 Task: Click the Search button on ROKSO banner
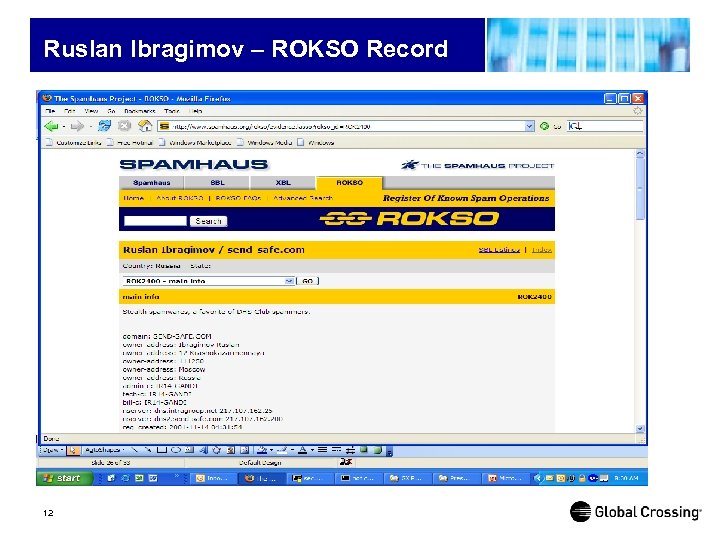pyautogui.click(x=208, y=221)
